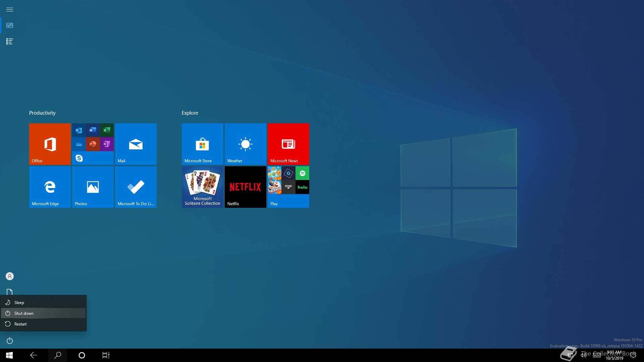
Task: Open Microsoft Solitaire Collection tile
Action: (x=202, y=187)
